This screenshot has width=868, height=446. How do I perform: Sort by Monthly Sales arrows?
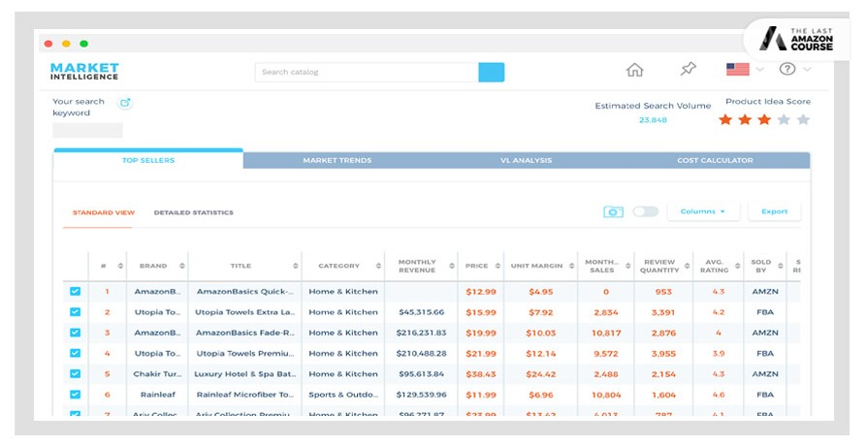coord(627,267)
